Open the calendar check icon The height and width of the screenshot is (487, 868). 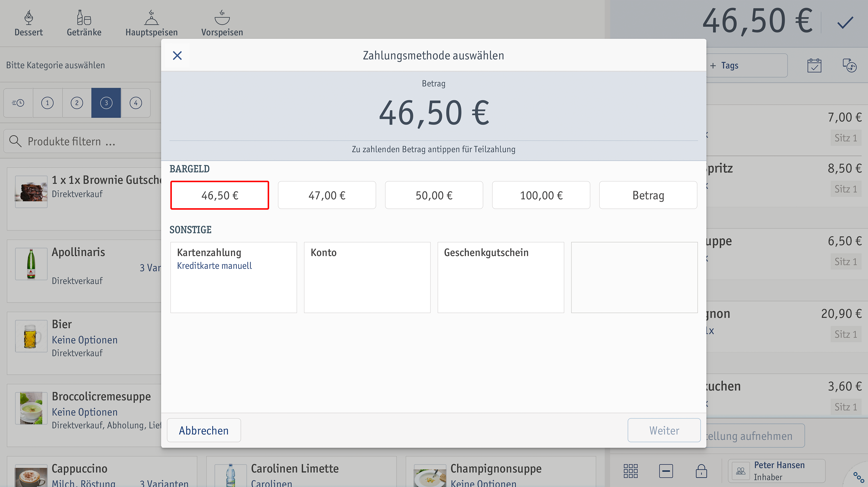[x=814, y=65]
